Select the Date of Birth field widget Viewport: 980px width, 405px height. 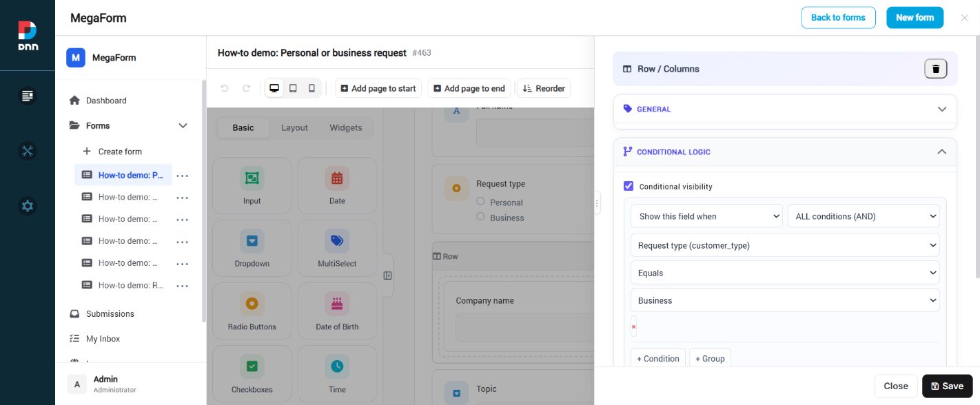[337, 311]
